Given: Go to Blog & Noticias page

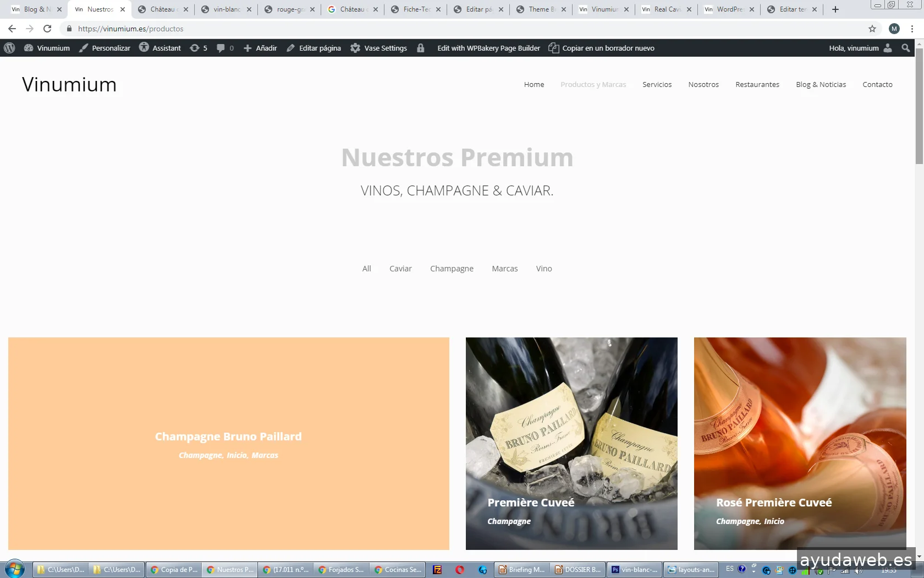Looking at the screenshot, I should click(821, 85).
